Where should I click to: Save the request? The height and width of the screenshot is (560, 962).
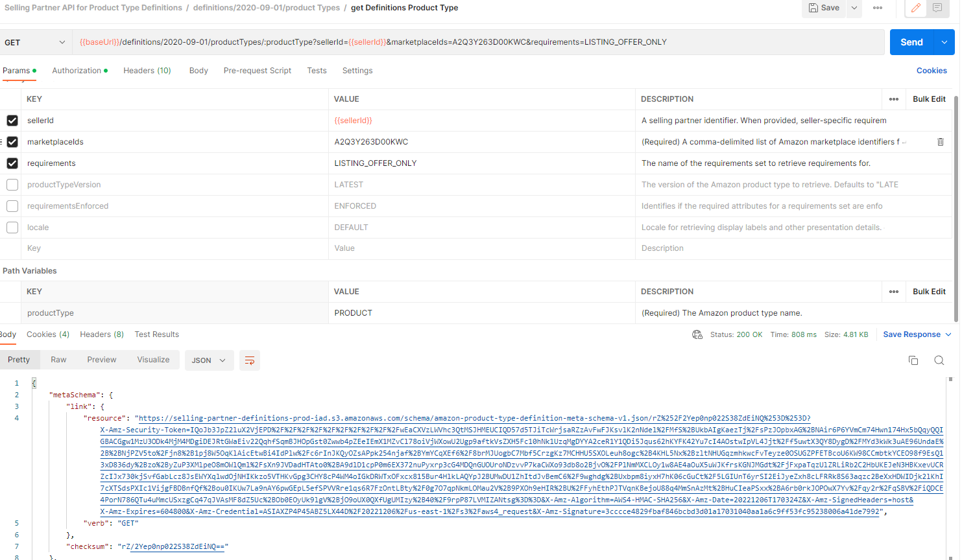(824, 8)
